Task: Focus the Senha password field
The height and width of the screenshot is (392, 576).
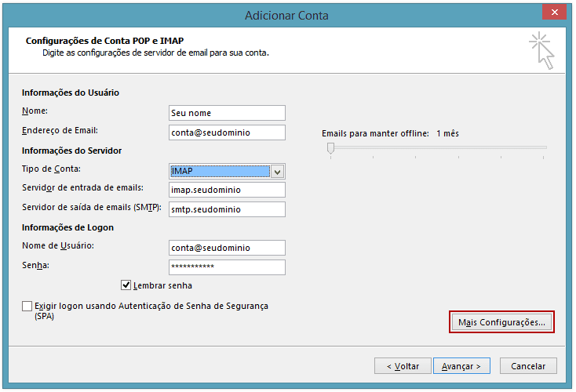Action: tap(227, 267)
